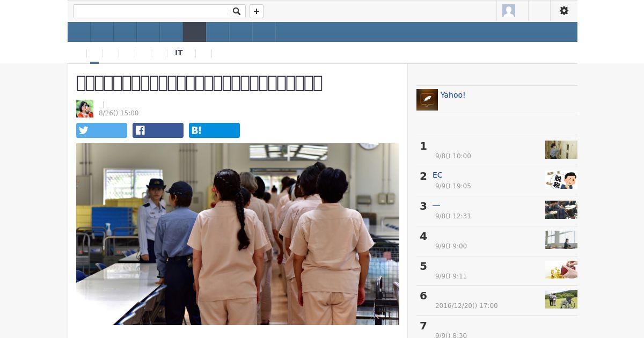Click the Yahoo! feather logo icon

coord(427,100)
